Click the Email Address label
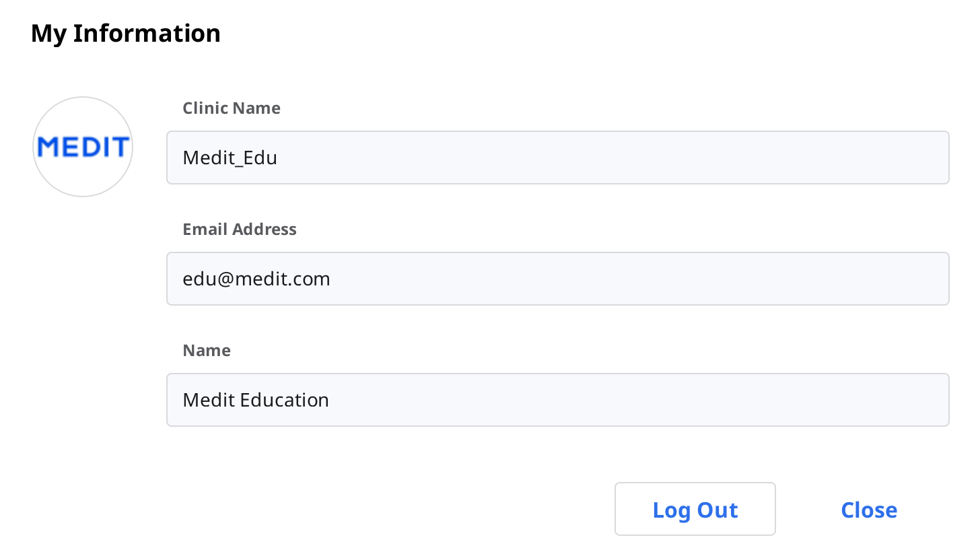980x554 pixels. pyautogui.click(x=240, y=229)
